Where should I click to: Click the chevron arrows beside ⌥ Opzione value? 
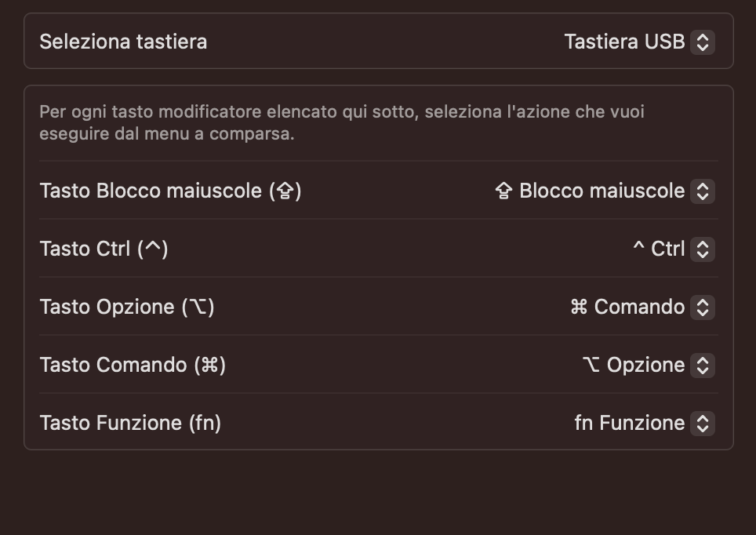703,365
